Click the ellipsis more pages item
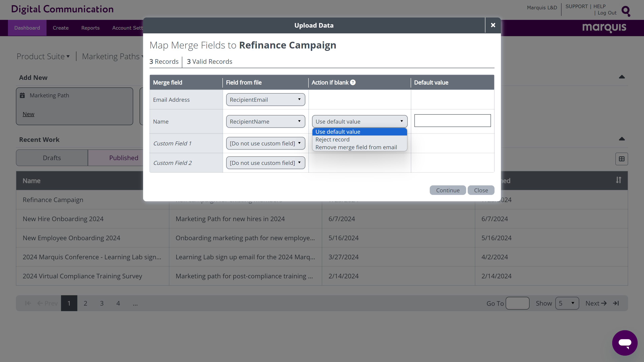 pos(135,303)
